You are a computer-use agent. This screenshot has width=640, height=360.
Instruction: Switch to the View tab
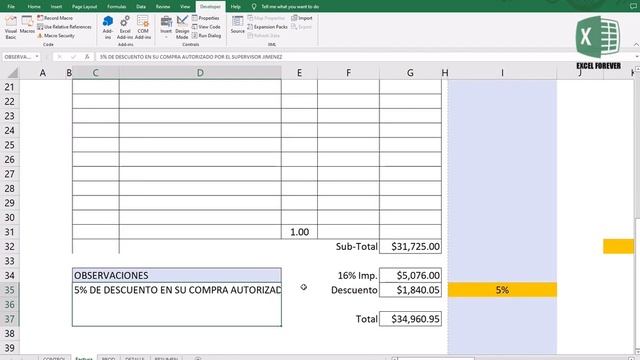pos(185,7)
